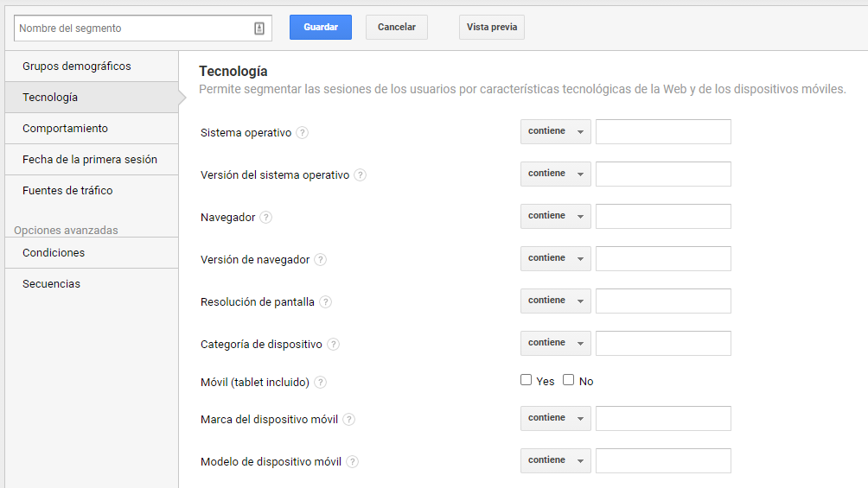
Task: Open contiene dropdown for Modelo de dispositivo móvil
Action: pos(556,461)
